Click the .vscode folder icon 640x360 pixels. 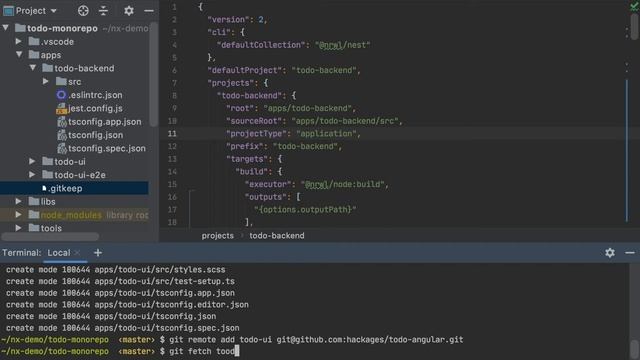tap(34, 41)
